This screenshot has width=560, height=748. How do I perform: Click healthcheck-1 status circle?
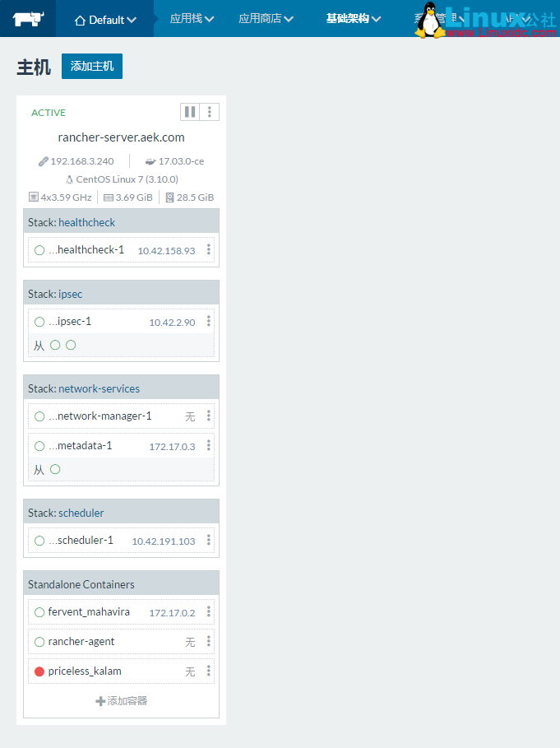tap(39, 250)
